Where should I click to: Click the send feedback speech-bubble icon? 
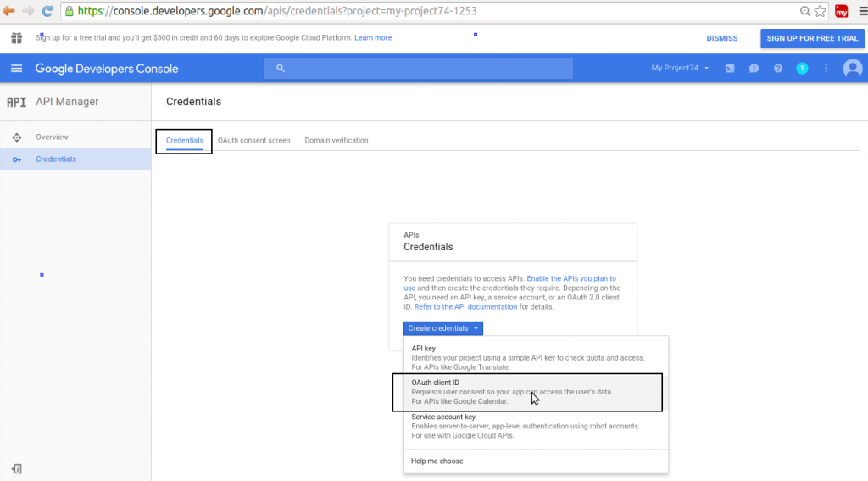pos(754,69)
